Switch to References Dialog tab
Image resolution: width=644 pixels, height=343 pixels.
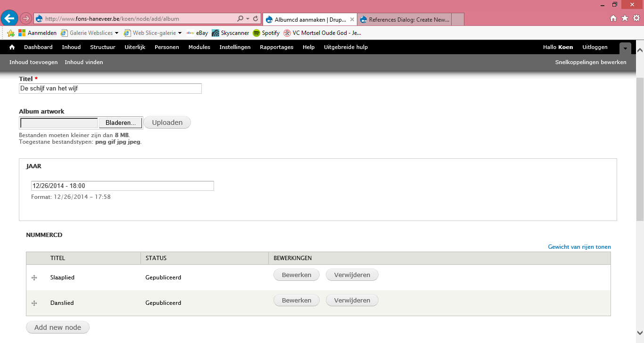tap(404, 19)
